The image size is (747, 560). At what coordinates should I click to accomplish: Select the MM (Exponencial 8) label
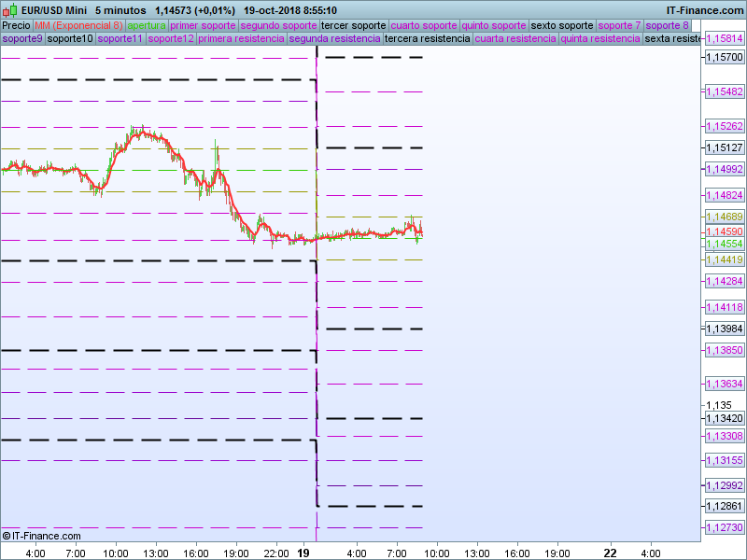point(78,25)
